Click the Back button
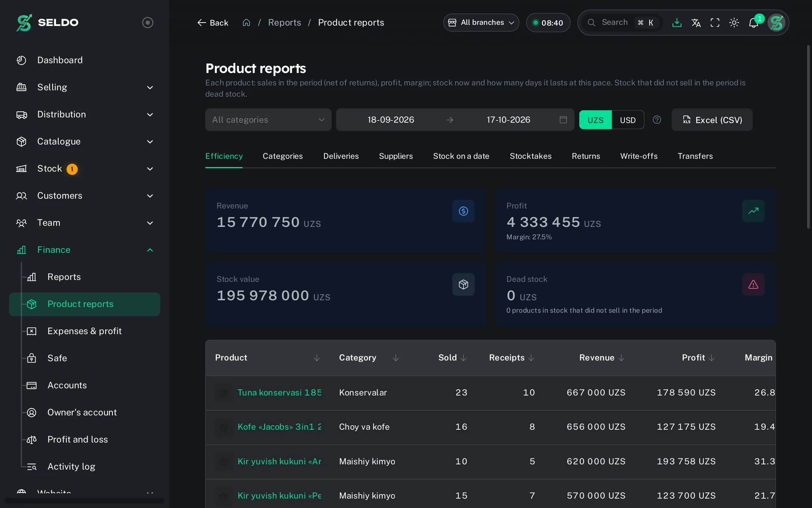Viewport: 812px width, 508px height. [213, 23]
